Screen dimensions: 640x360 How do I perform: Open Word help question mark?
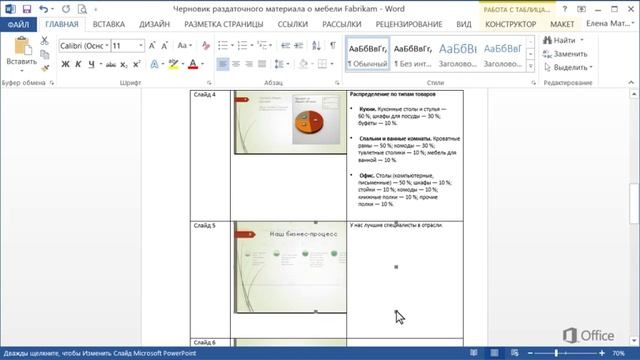pyautogui.click(x=565, y=9)
